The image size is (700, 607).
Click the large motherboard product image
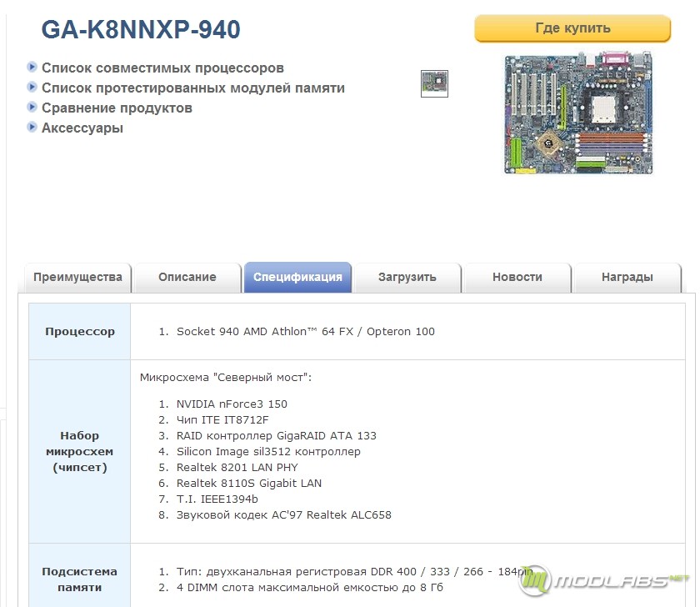click(577, 113)
